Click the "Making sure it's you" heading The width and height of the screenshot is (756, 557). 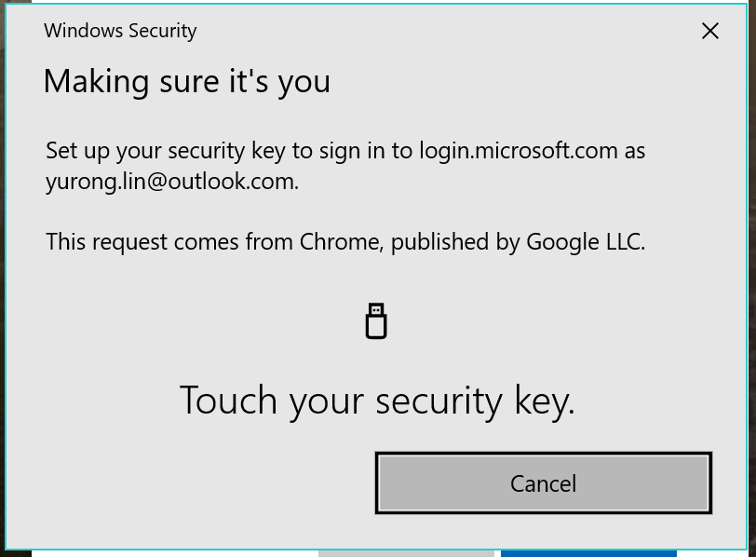[x=186, y=82]
